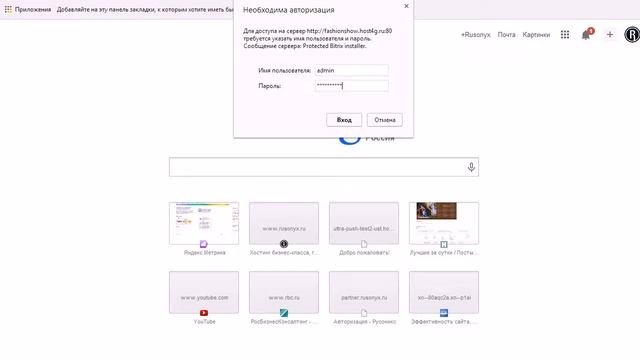Click the РосБизнесКонсалтинг label text
The width and height of the screenshot is (640, 360).
coord(284,322)
